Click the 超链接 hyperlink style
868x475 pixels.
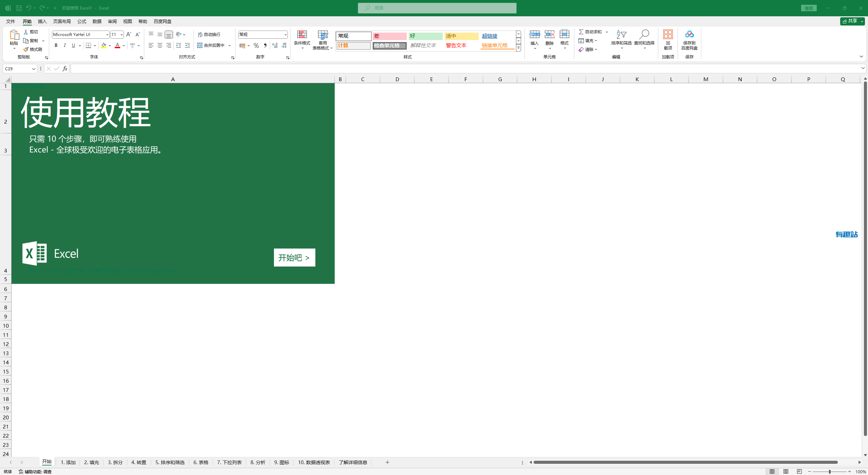tap(490, 36)
